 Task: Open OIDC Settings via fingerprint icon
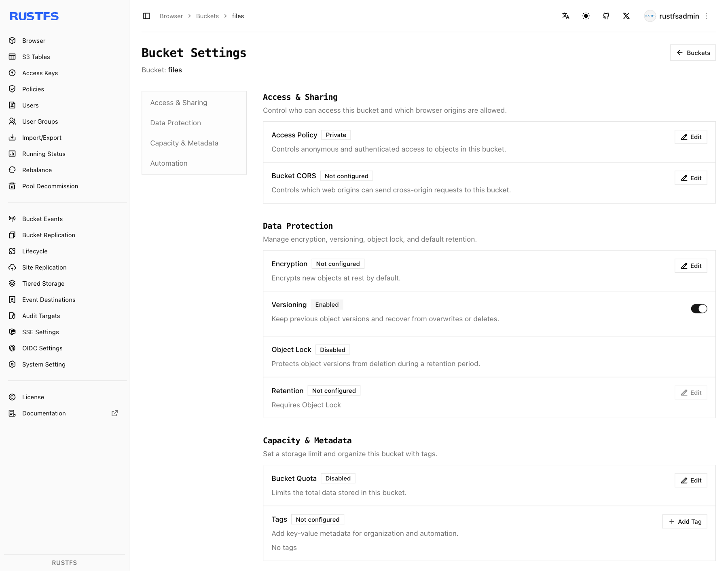12,348
